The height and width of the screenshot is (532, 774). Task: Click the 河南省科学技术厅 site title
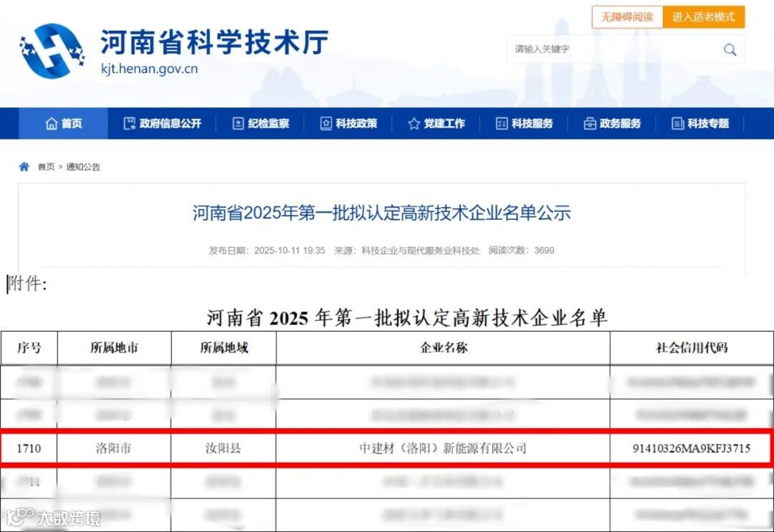(x=214, y=42)
